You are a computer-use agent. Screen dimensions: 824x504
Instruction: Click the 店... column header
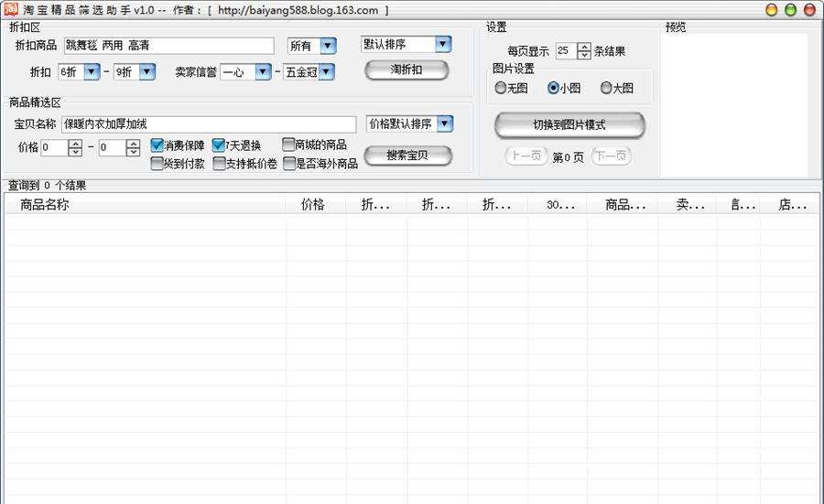coord(789,205)
